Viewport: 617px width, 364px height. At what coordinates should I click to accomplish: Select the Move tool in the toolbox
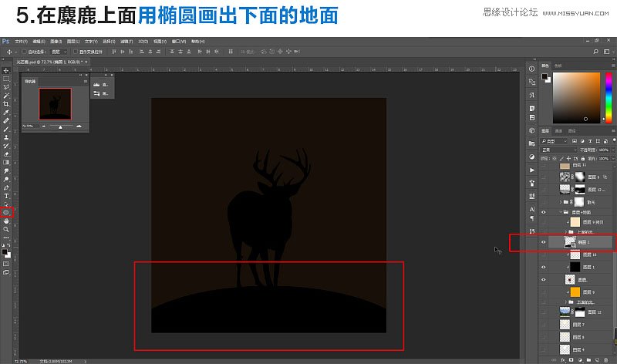(6, 70)
